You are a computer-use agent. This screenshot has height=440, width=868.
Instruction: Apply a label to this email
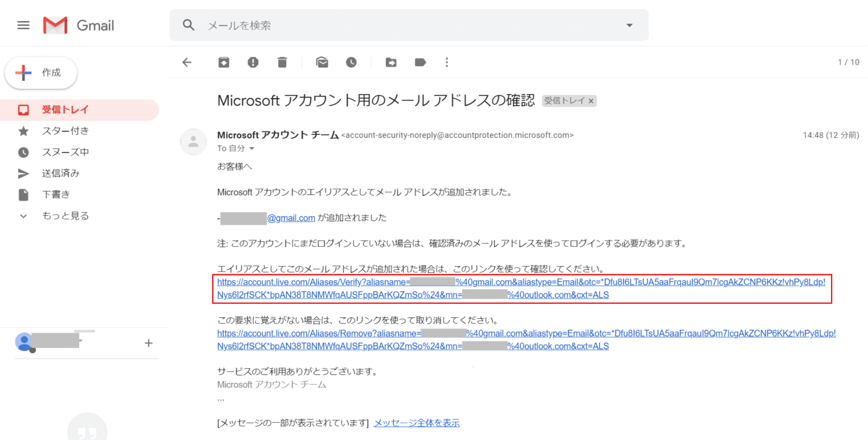coord(420,62)
